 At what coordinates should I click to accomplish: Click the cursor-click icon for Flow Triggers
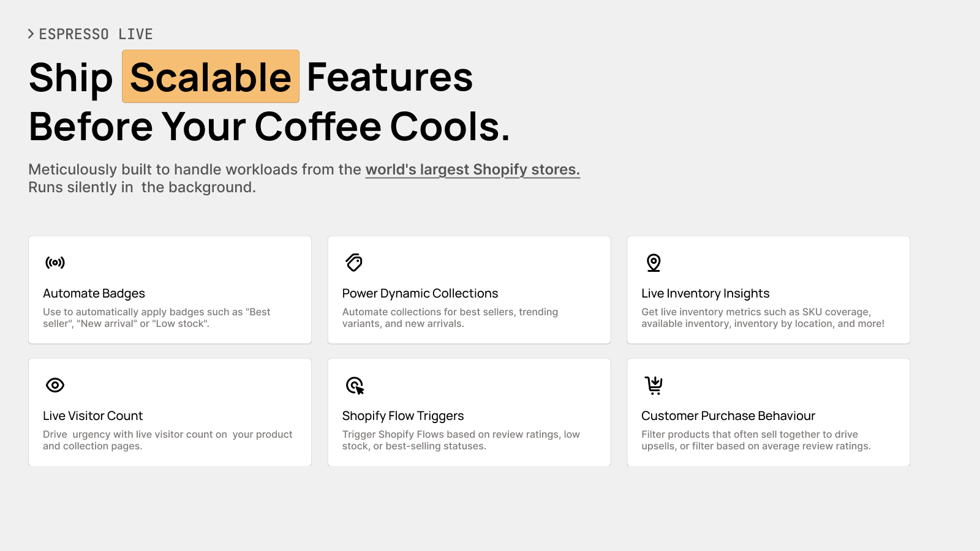tap(355, 385)
